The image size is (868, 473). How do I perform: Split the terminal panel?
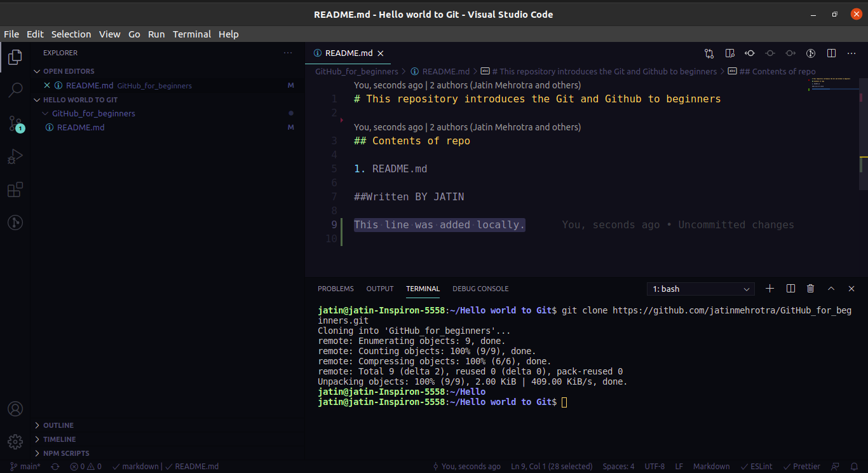[x=790, y=289]
